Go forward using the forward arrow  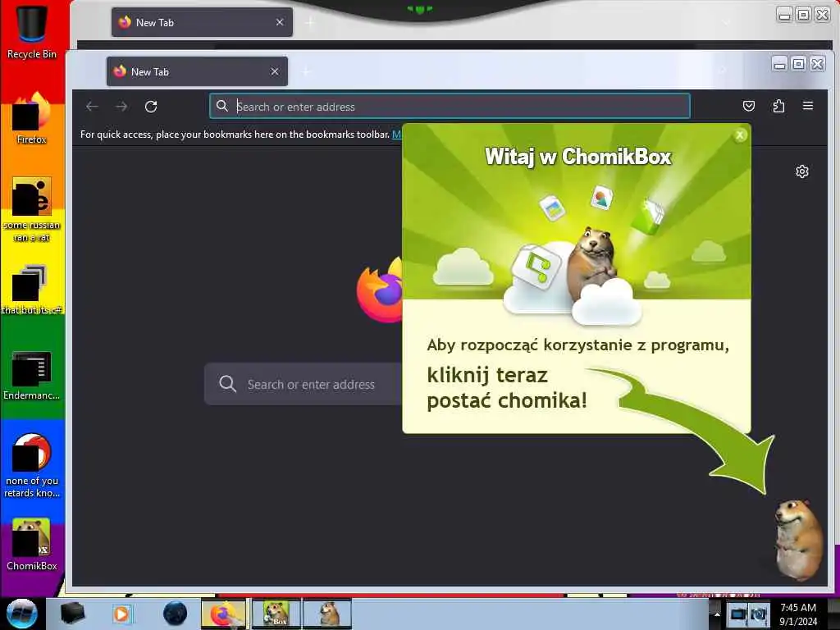(121, 107)
